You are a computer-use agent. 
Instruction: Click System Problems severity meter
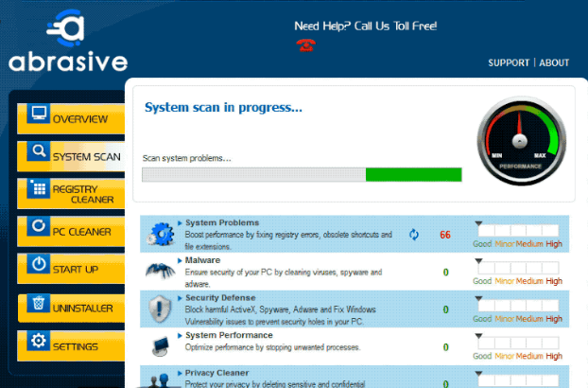point(519,229)
